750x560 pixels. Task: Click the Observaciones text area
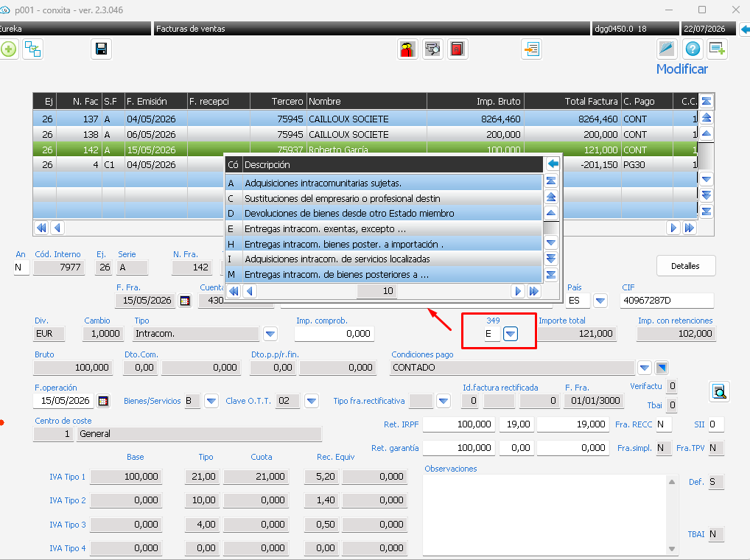pos(545,514)
